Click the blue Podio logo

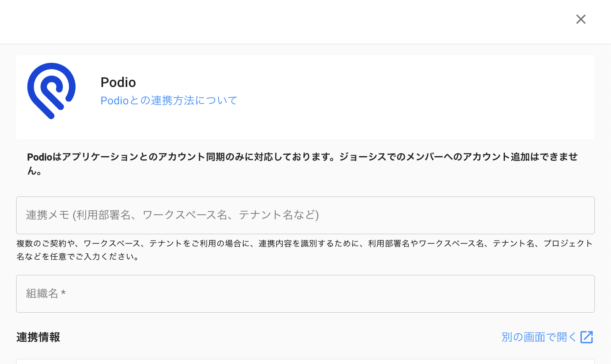(51, 91)
